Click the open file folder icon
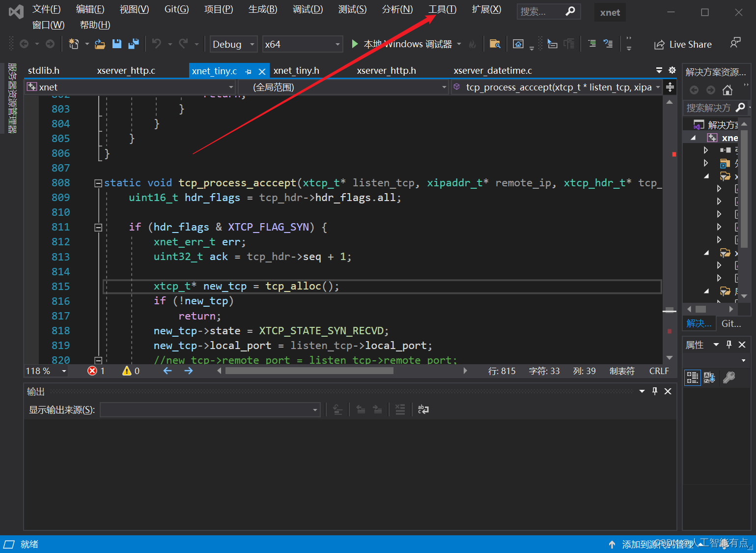 [x=100, y=44]
